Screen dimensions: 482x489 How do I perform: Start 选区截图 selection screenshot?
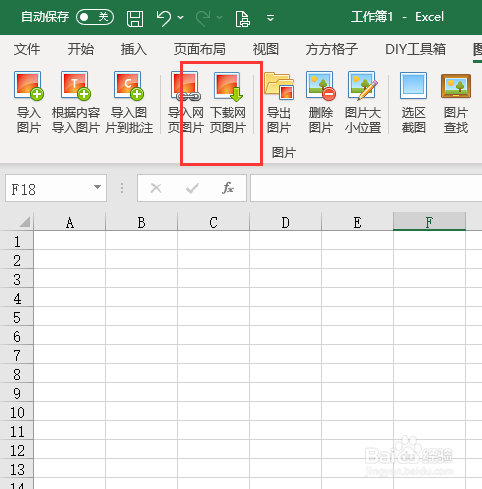click(413, 102)
